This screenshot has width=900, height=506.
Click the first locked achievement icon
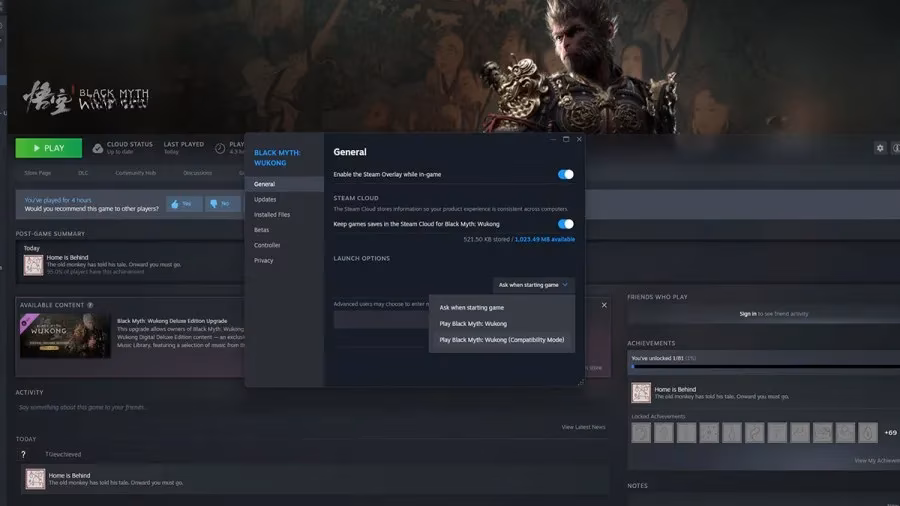click(641, 433)
